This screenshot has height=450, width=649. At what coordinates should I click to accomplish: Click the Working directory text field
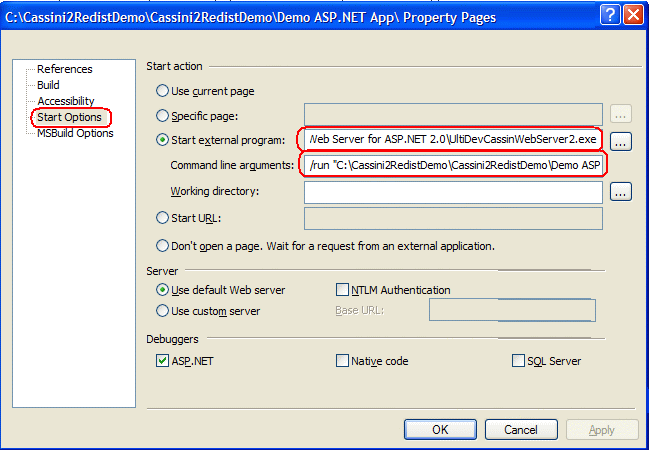click(453, 192)
